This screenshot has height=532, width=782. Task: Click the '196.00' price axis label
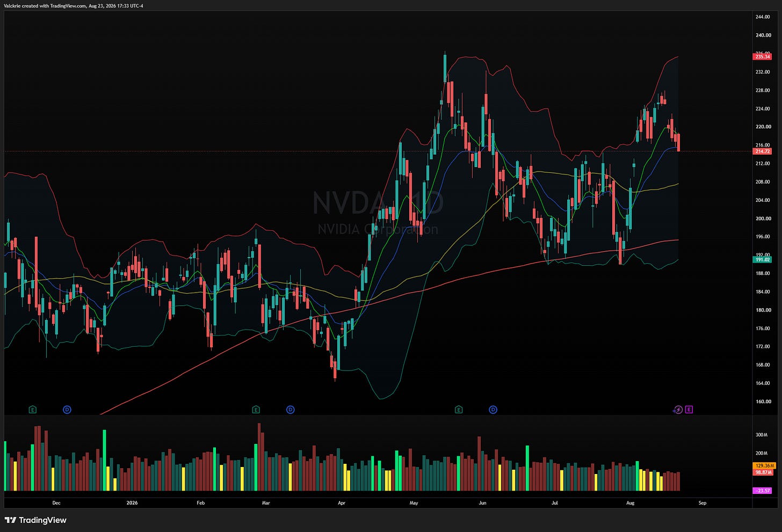[x=763, y=237]
